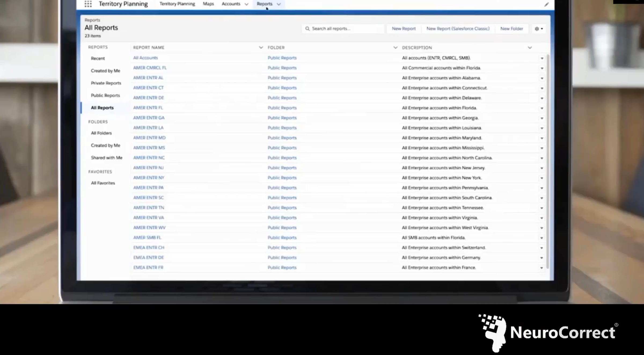
Task: Click the pencil edit icon in navigation bar
Action: (x=546, y=5)
